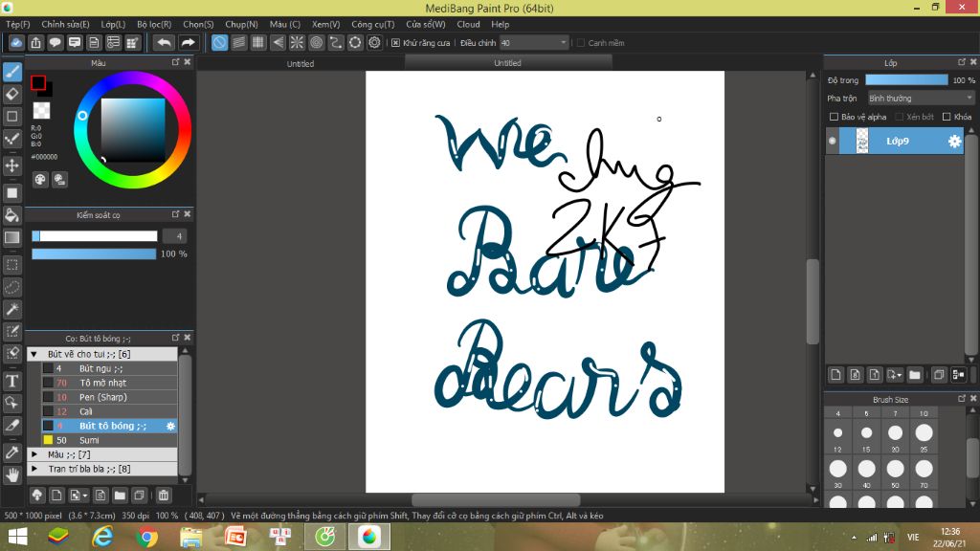Image resolution: width=980 pixels, height=551 pixels.
Task: Open the Điều chỉnh correction dropdown
Action: pos(534,43)
